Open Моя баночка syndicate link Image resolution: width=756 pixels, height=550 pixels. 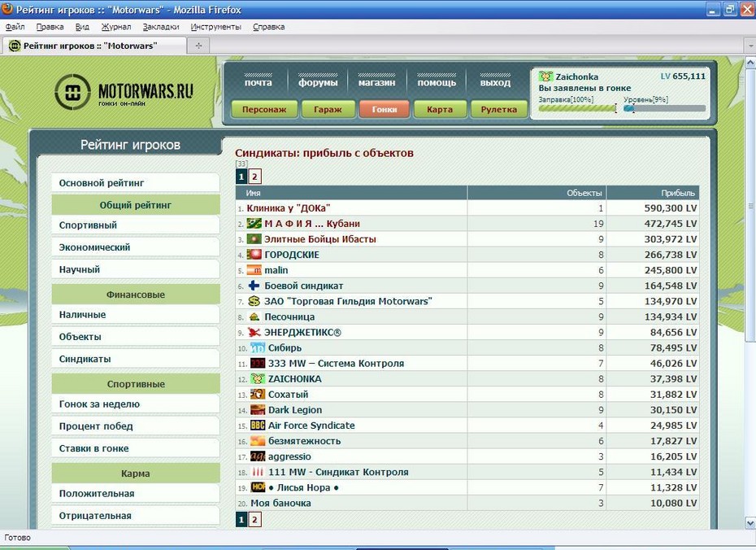pos(280,503)
